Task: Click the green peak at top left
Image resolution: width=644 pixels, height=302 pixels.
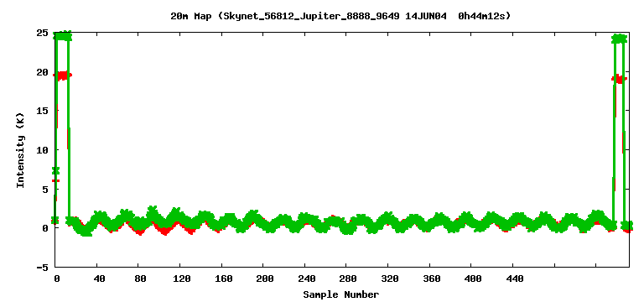Action: pyautogui.click(x=62, y=36)
